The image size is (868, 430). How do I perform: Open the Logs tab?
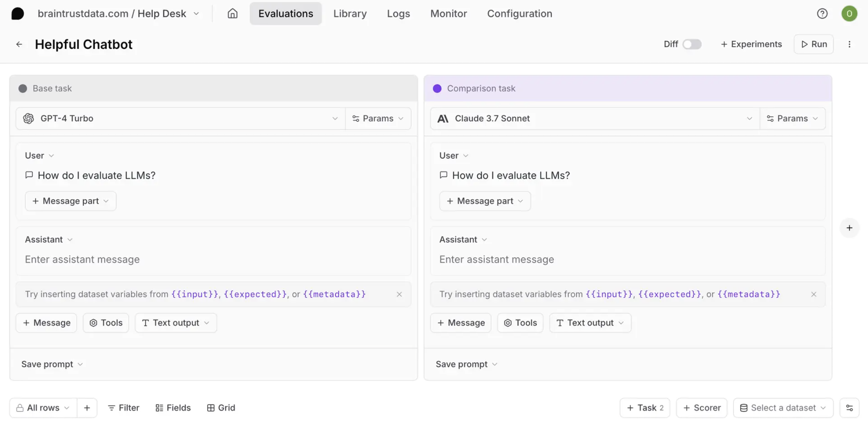pyautogui.click(x=398, y=14)
